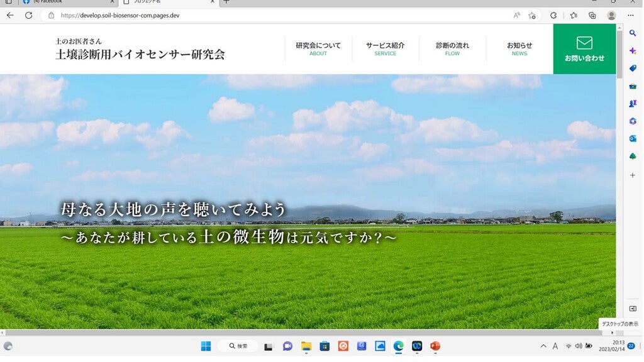This screenshot has width=644, height=362.
Task: Open the sidebar Outlook icon
Action: (x=633, y=139)
